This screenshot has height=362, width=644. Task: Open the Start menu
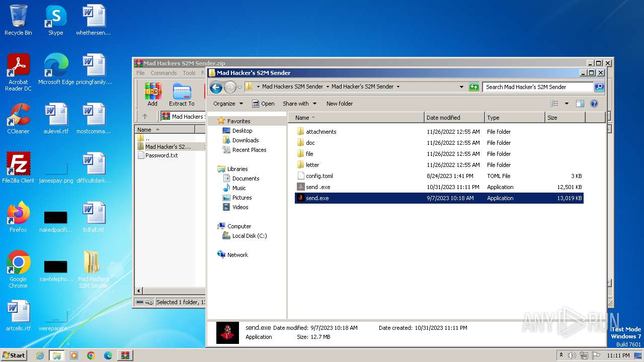pyautogui.click(x=14, y=355)
